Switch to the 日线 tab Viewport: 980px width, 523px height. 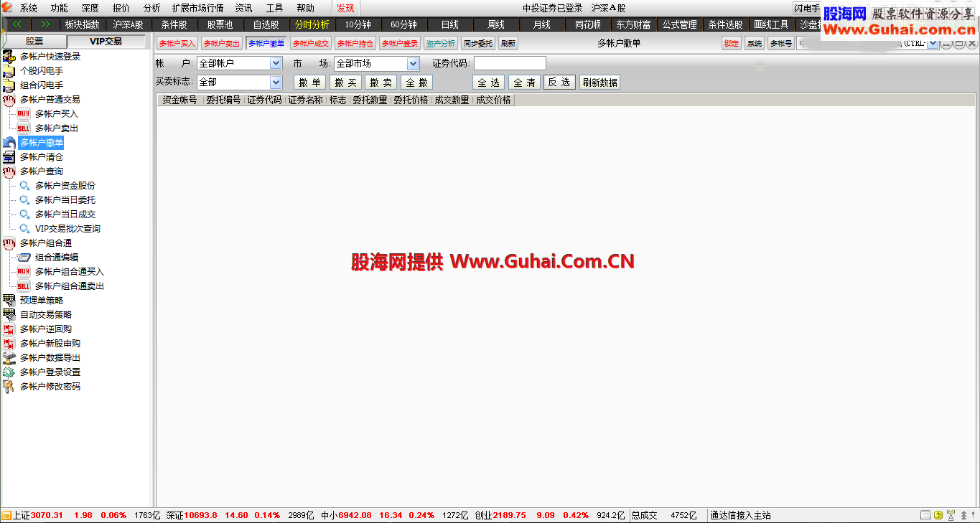450,24
